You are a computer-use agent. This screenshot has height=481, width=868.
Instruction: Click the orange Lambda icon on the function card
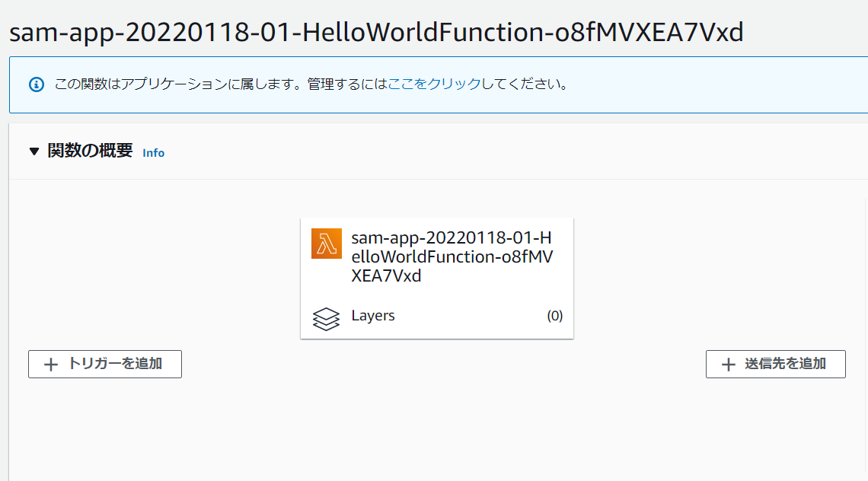coord(327,245)
